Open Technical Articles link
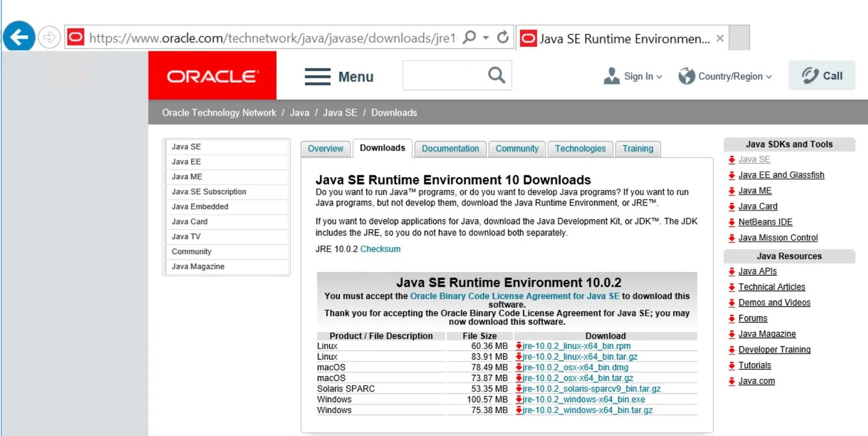This screenshot has height=436, width=868. pyautogui.click(x=771, y=287)
